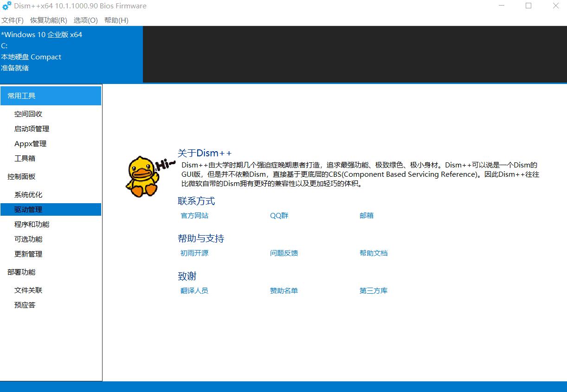This screenshot has height=392, width=567.
Task: Select 系统优化 under 控制面板
Action: (x=28, y=194)
